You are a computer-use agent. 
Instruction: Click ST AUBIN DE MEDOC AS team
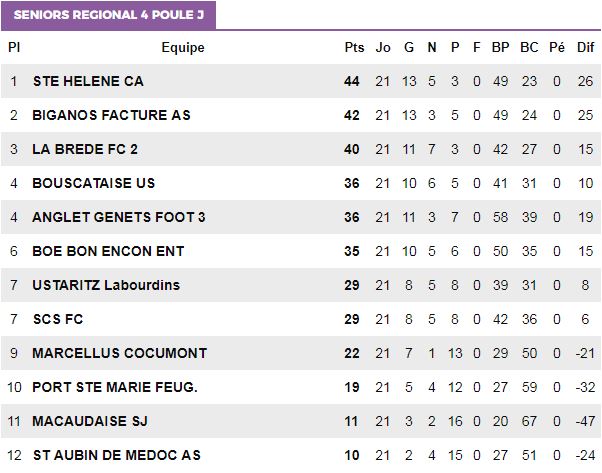click(x=117, y=455)
